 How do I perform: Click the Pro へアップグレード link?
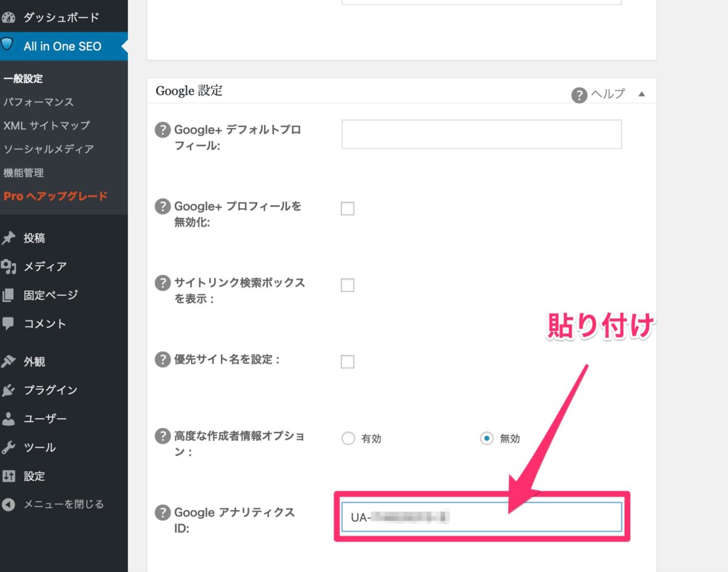56,197
